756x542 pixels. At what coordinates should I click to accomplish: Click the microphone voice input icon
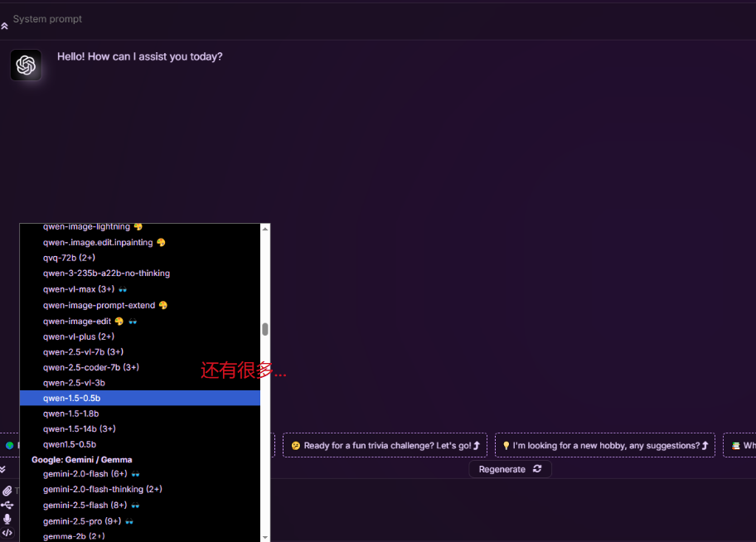tap(7, 519)
